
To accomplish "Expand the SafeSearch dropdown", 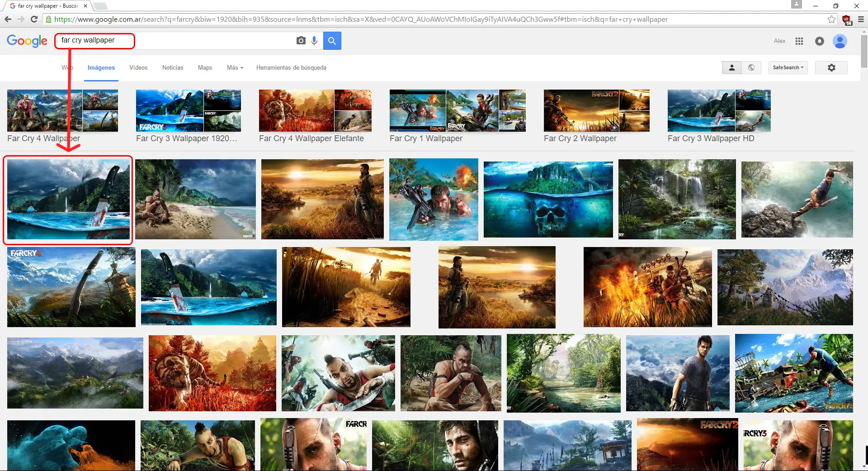I will pyautogui.click(x=788, y=67).
